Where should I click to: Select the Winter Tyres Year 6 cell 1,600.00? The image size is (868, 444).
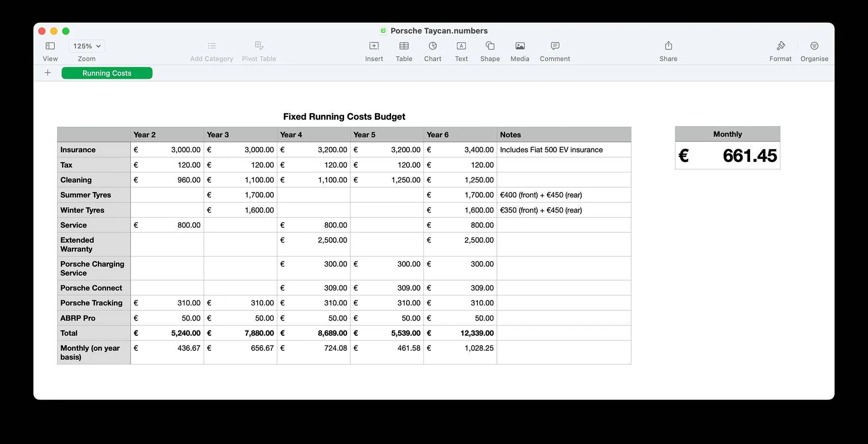(460, 210)
